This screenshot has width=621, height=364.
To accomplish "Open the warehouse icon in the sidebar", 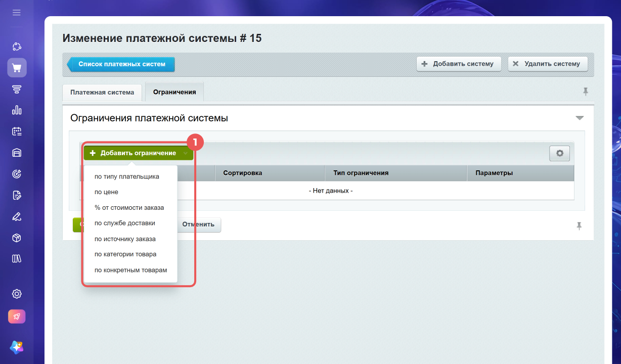I will tap(17, 153).
